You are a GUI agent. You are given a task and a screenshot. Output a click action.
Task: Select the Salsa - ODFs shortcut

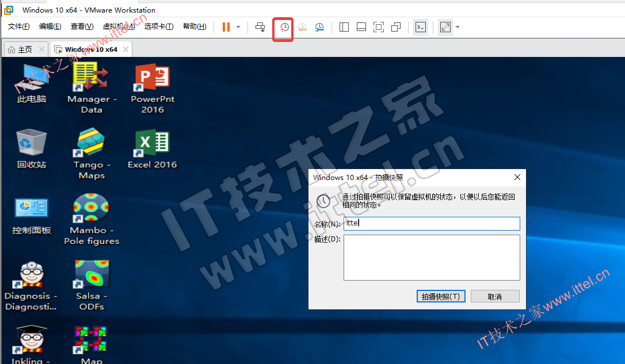[92, 285]
